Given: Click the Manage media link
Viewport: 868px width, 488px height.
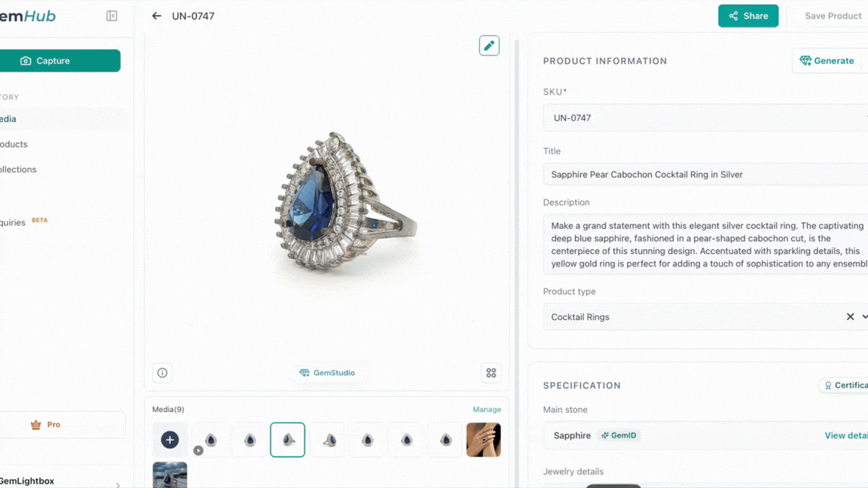Looking at the screenshot, I should [487, 410].
